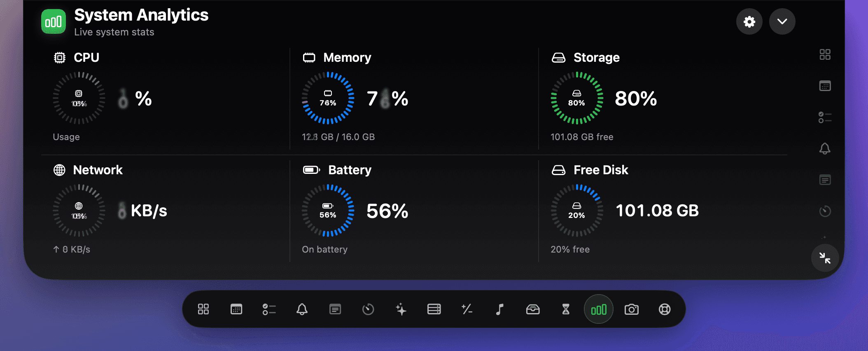Screen dimensions: 868x351
Task: Click the 'Live system stats' subtitle
Action: [114, 32]
